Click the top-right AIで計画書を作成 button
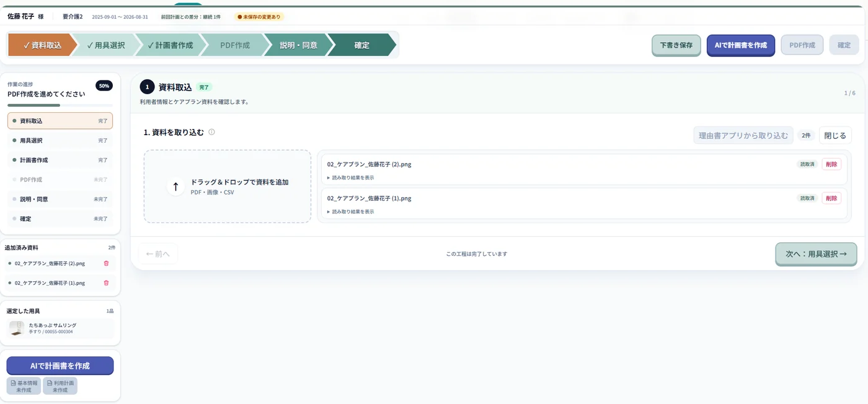This screenshot has height=404, width=868. coord(741,45)
